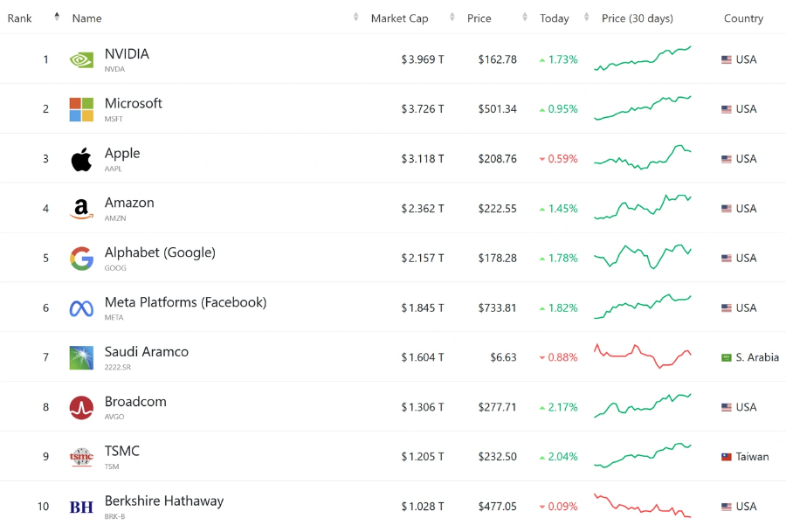Screen dimensions: 786x532
Task: Click the Saudi Arabia flag icon
Action: (727, 357)
